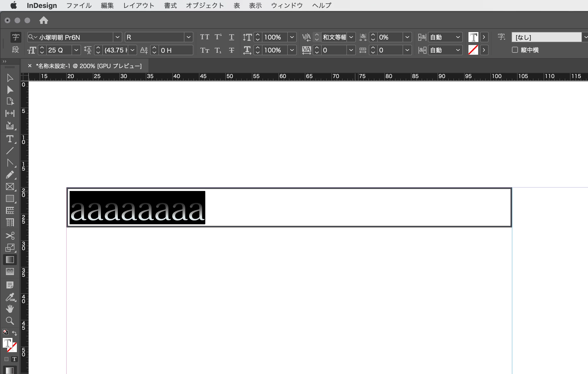Open the 書式 menu
Viewport: 588px width, 374px height.
(170, 5)
